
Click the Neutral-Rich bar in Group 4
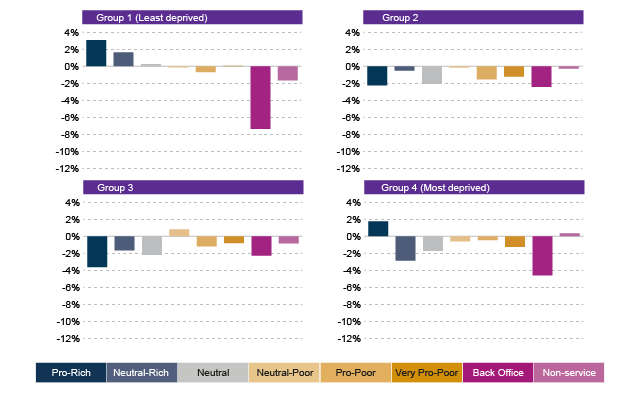(x=405, y=249)
